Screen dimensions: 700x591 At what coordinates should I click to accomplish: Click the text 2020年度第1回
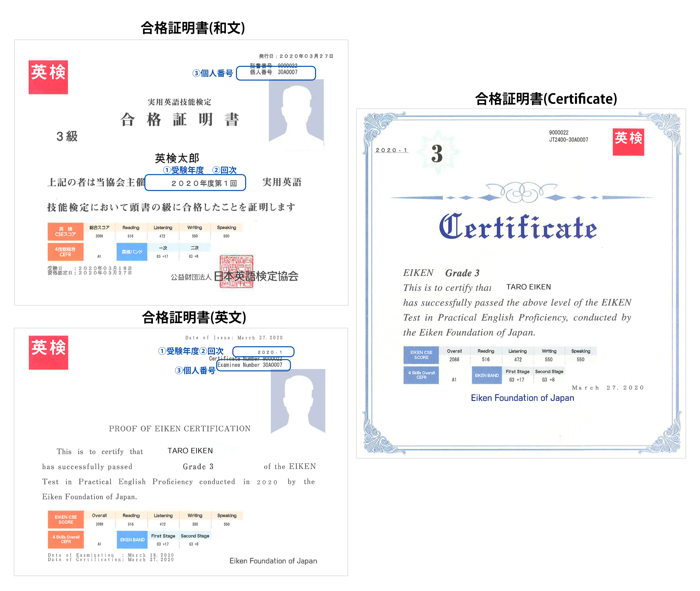pyautogui.click(x=204, y=183)
